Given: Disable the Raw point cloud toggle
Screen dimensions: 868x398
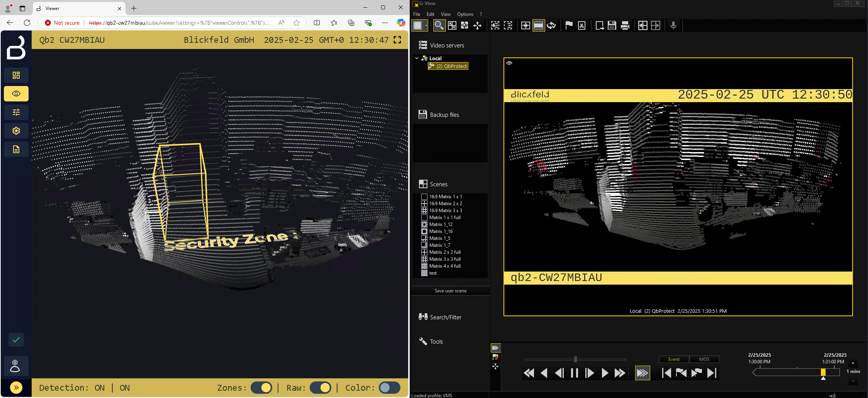Looking at the screenshot, I should 320,388.
